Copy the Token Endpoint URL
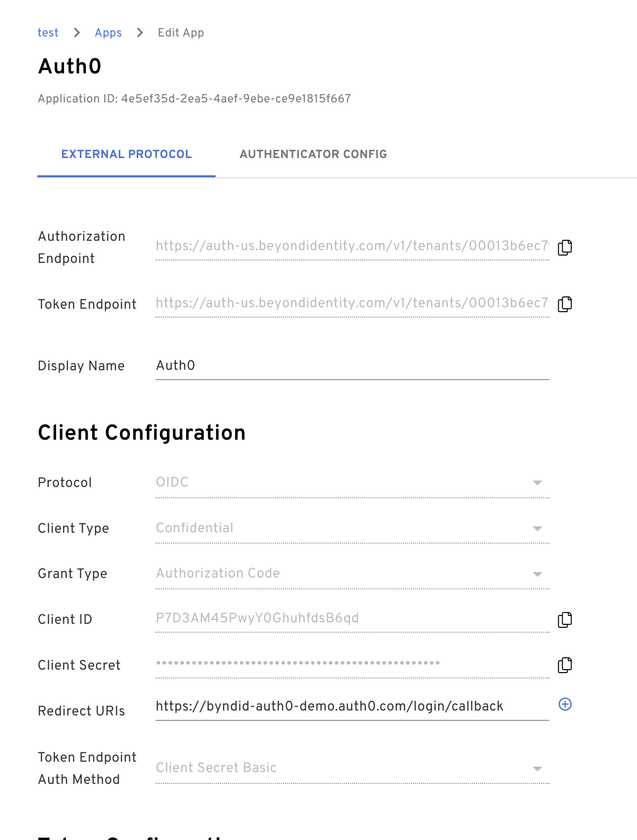 coord(565,304)
